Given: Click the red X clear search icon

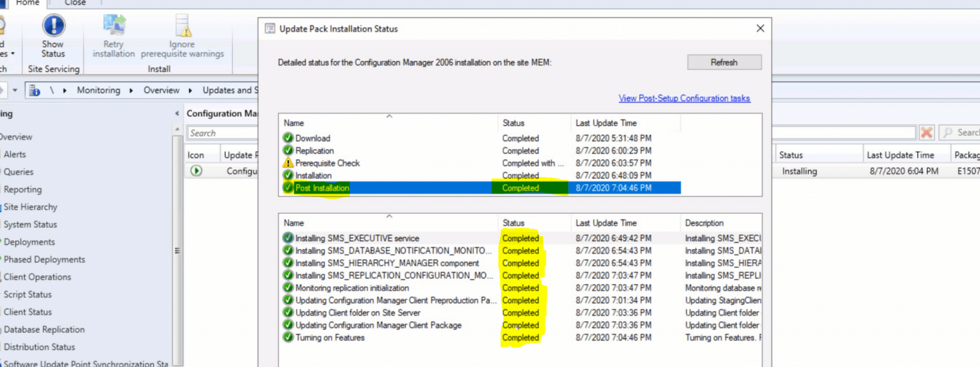Looking at the screenshot, I should pyautogui.click(x=927, y=132).
